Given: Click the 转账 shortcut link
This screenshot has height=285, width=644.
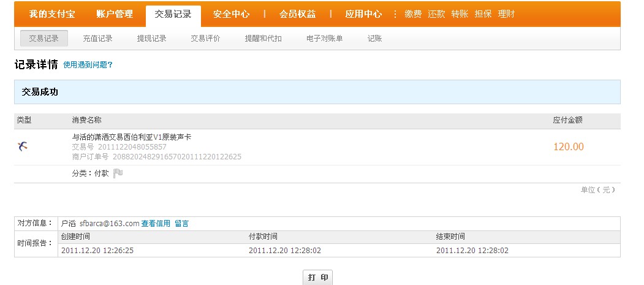Looking at the screenshot, I should (460, 14).
